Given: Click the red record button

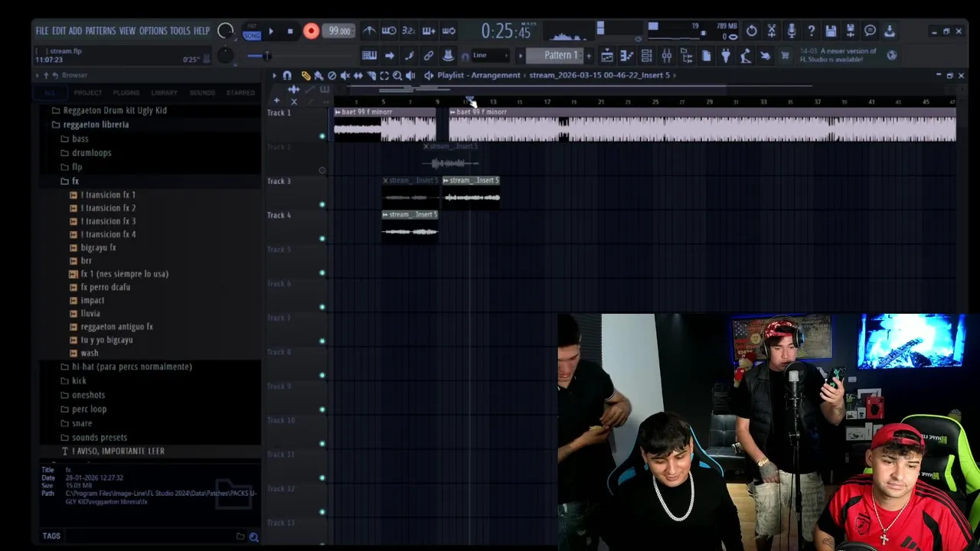Looking at the screenshot, I should point(311,31).
